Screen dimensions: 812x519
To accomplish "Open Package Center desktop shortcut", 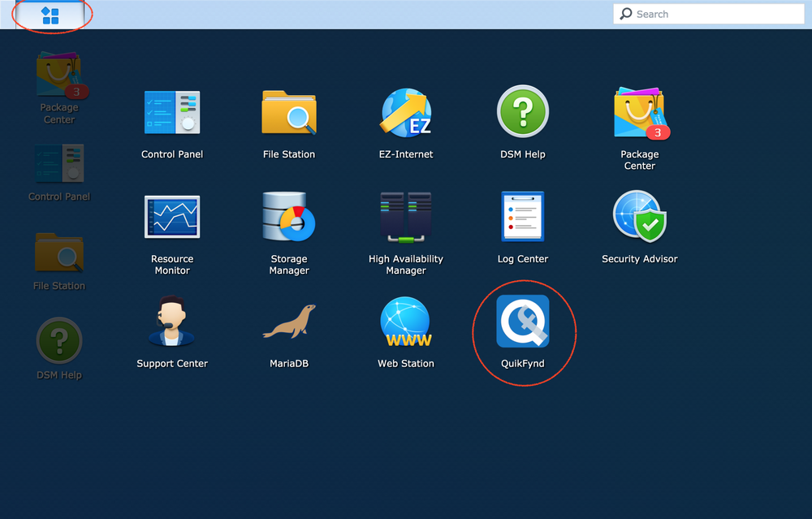I will point(59,88).
